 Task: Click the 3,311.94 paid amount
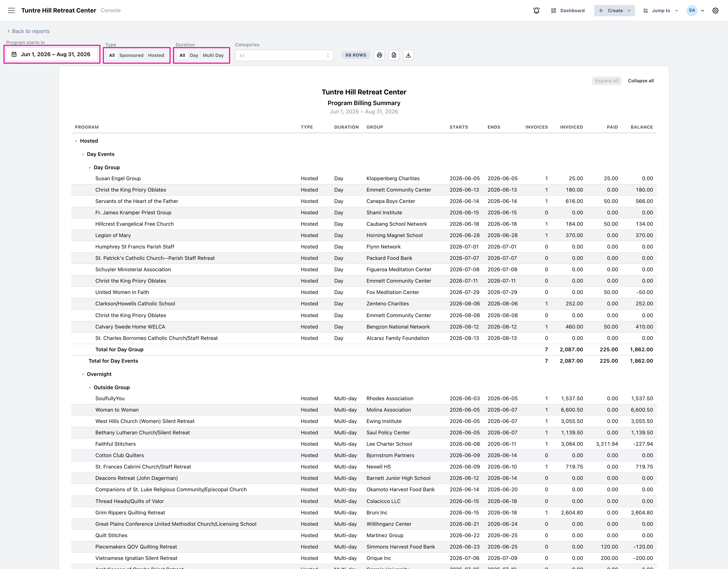coord(607,444)
